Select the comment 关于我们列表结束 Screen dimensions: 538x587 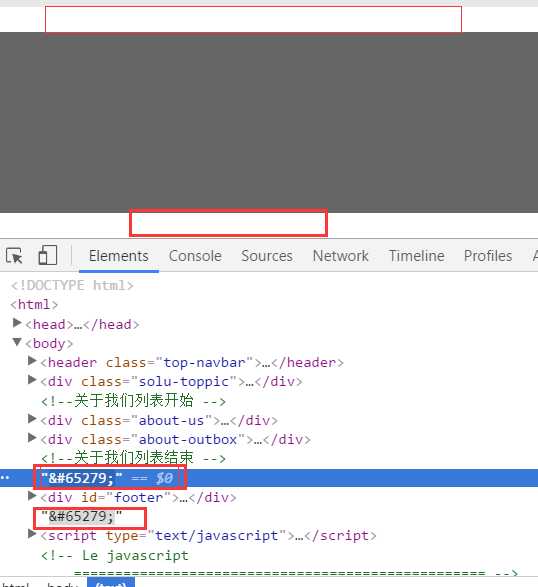click(x=133, y=458)
